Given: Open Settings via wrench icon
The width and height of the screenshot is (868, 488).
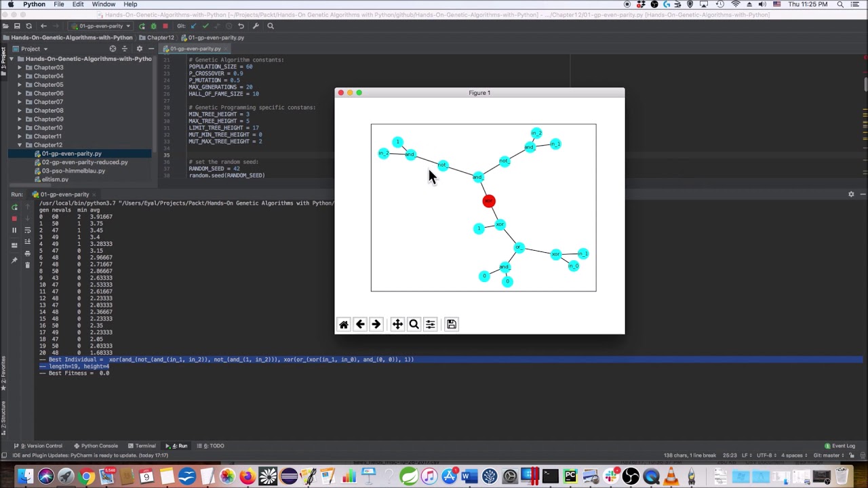Looking at the screenshot, I should (256, 26).
